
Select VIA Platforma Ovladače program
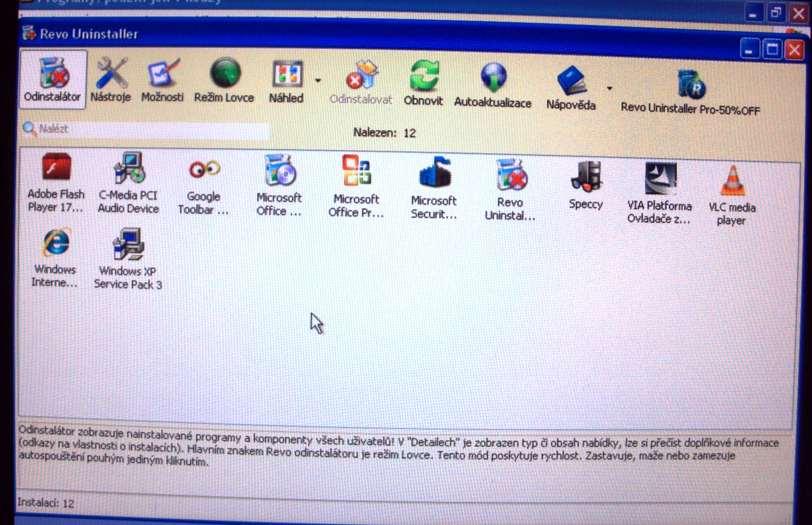click(659, 193)
